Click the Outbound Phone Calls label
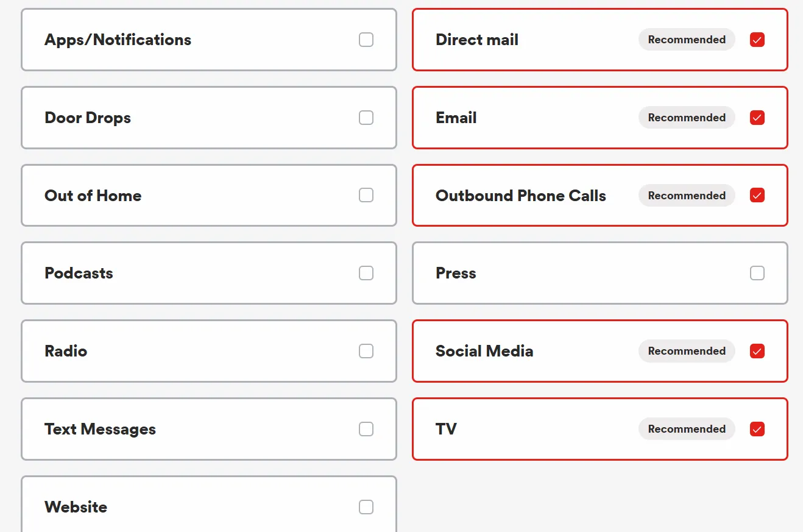 pyautogui.click(x=520, y=196)
